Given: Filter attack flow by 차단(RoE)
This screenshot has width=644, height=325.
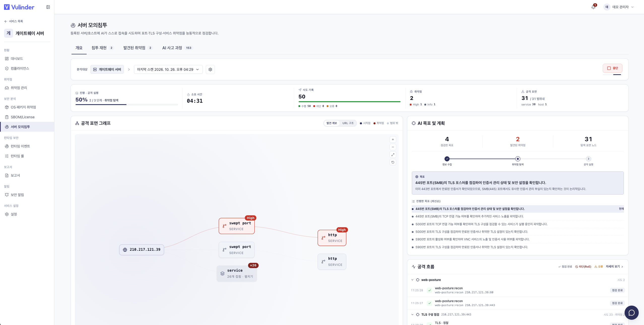Looking at the screenshot, I should (583, 267).
